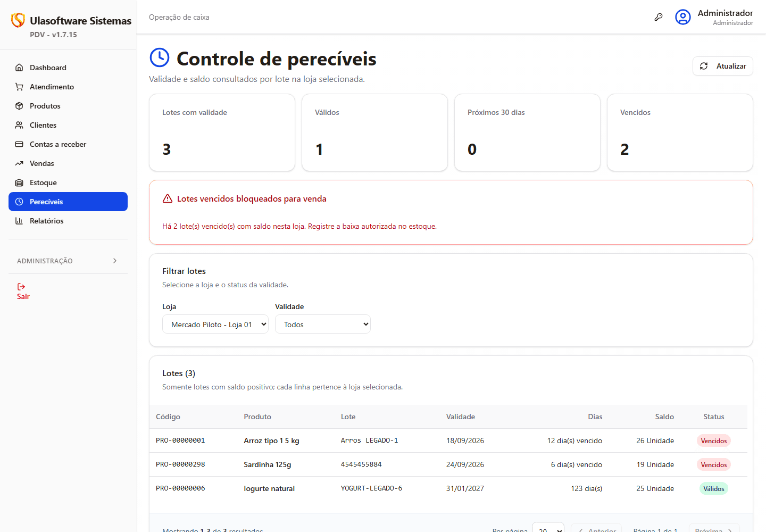Open the Loja dropdown Mercado Piloto

[x=215, y=324]
